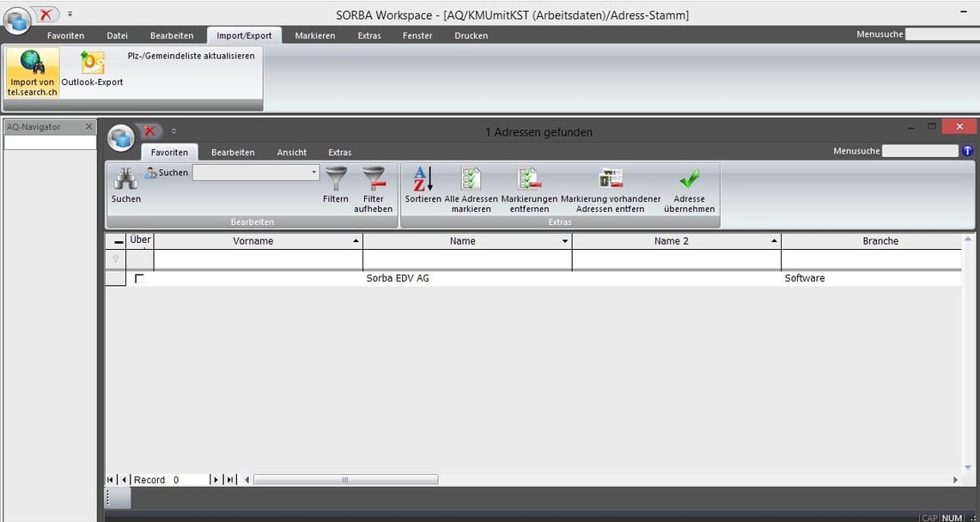The image size is (980, 522).
Task: Open the Suchen combo box dropdown
Action: [314, 172]
